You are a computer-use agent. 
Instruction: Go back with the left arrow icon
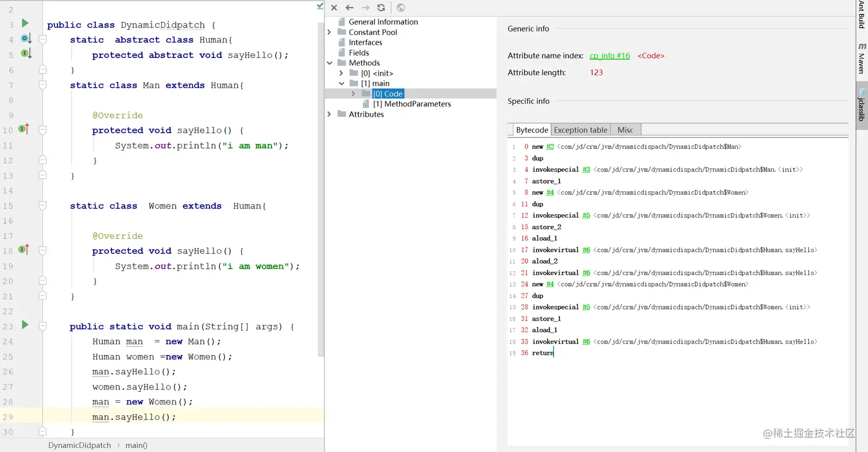350,7
